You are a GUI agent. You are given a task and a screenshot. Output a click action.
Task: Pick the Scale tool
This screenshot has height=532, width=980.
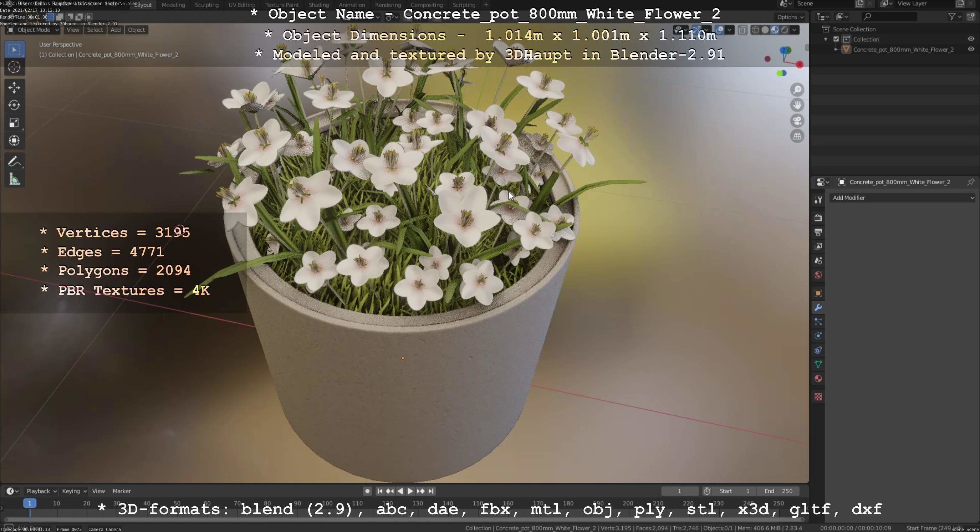pos(15,123)
